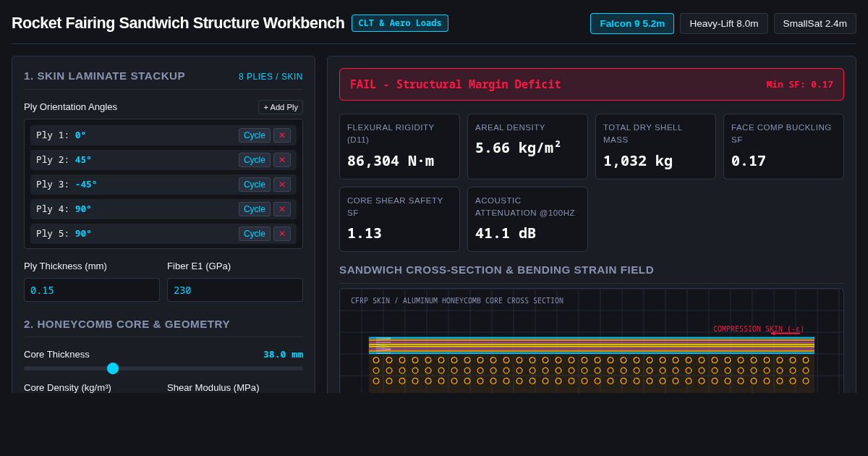Remove Ply 5 with its x icon

pyautogui.click(x=282, y=234)
